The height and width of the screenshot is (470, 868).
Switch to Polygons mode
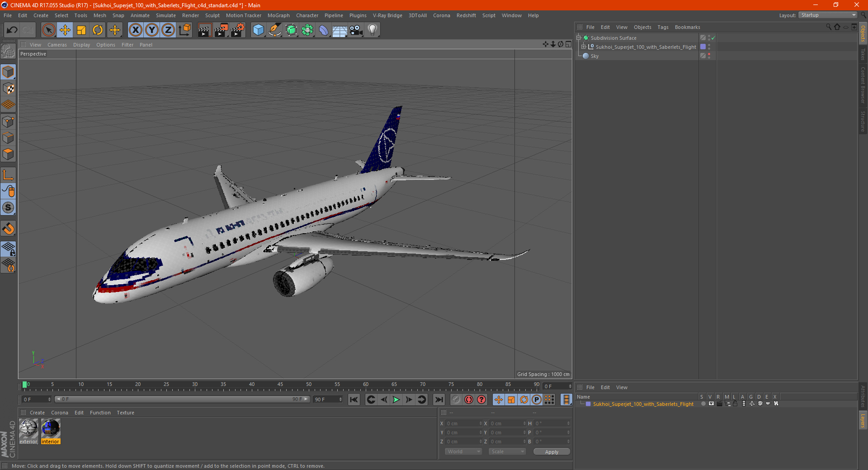point(8,154)
